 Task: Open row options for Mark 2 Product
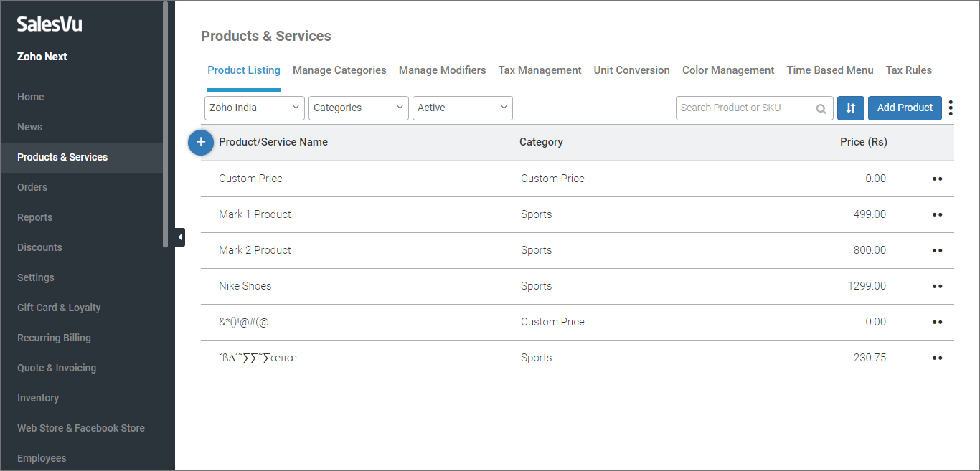pos(937,250)
